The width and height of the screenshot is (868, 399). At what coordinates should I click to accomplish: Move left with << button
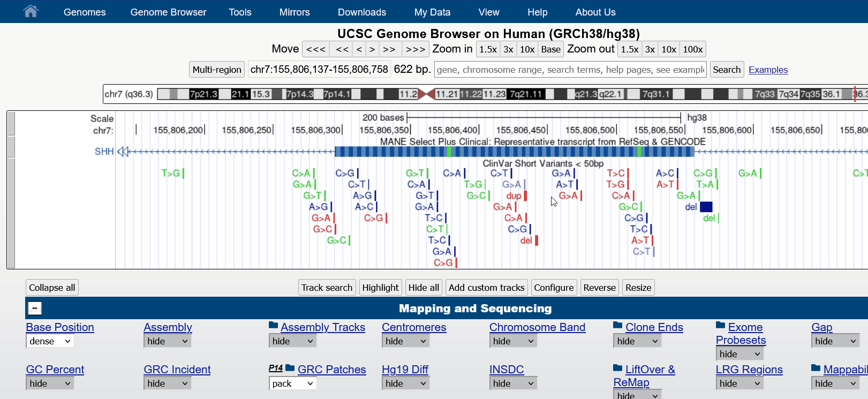point(342,49)
